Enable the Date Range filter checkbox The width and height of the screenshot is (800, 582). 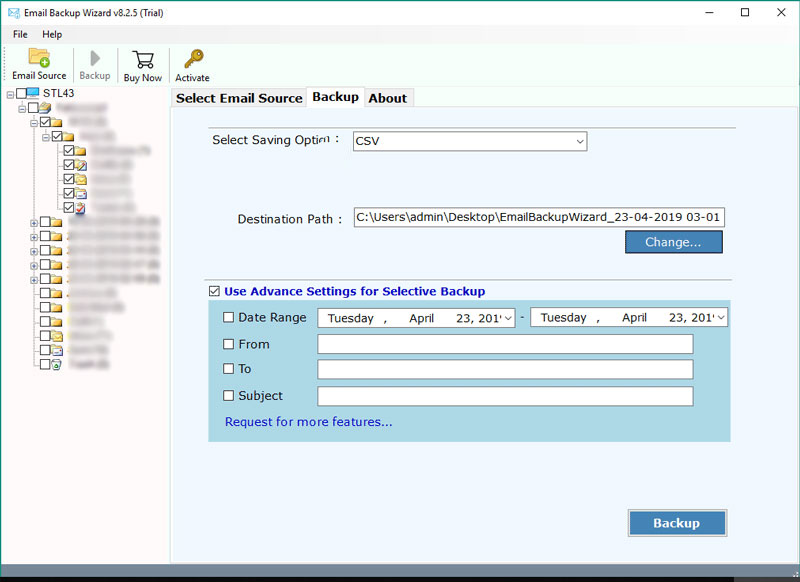(x=229, y=318)
